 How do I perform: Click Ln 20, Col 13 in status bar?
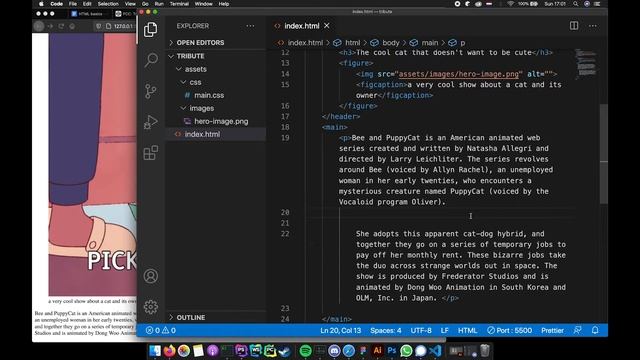click(x=340, y=330)
